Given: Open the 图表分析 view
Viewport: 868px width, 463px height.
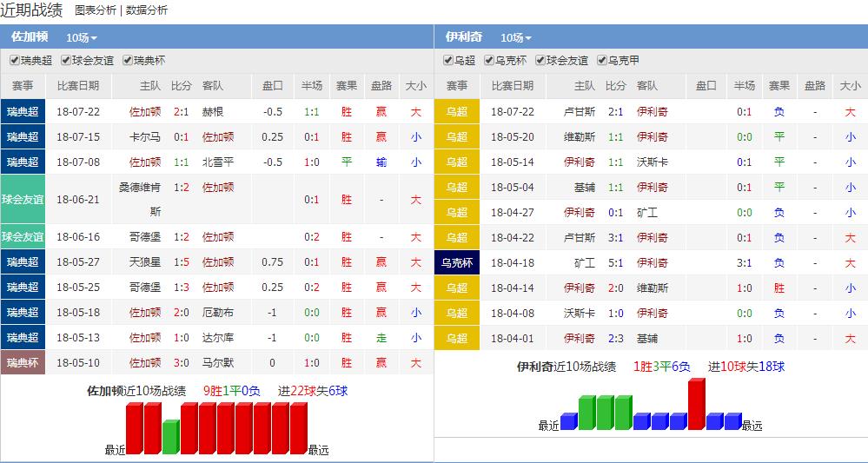Looking at the screenshot, I should (x=95, y=10).
